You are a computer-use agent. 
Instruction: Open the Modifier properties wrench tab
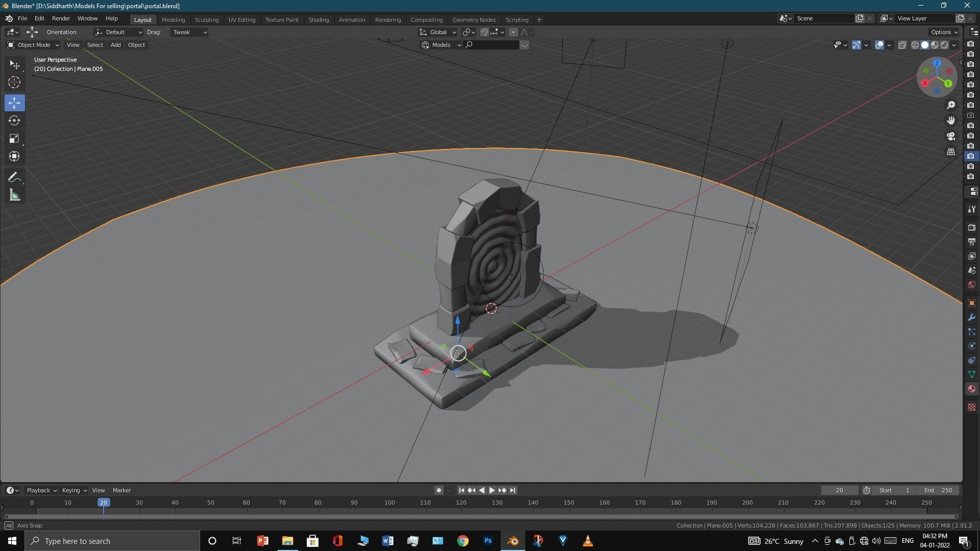point(972,317)
